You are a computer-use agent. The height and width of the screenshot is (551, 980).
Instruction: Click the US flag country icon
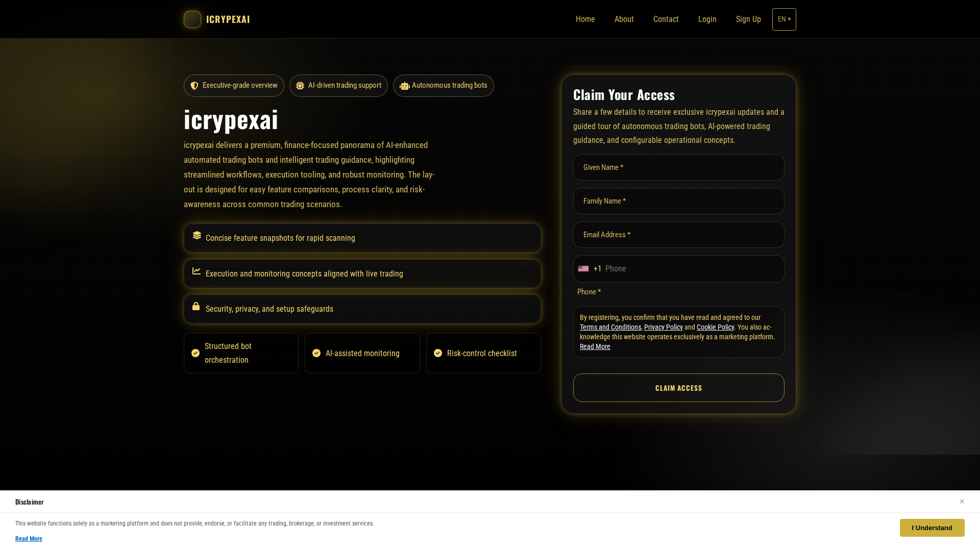click(583, 269)
